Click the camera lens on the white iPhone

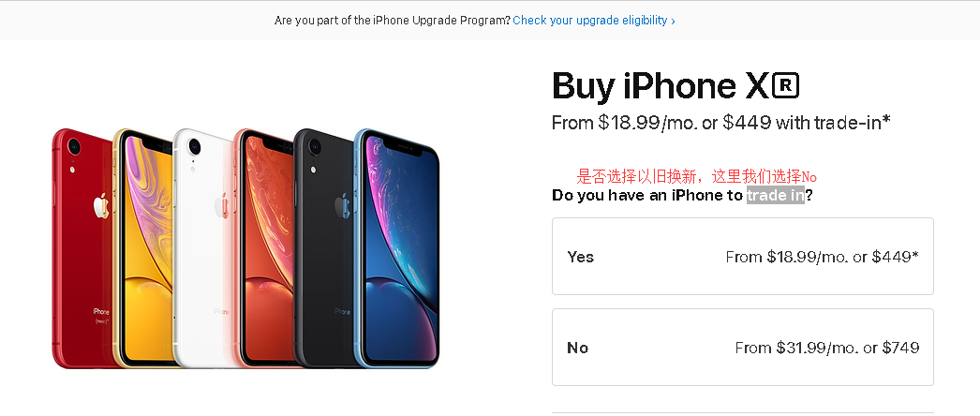coord(194,147)
